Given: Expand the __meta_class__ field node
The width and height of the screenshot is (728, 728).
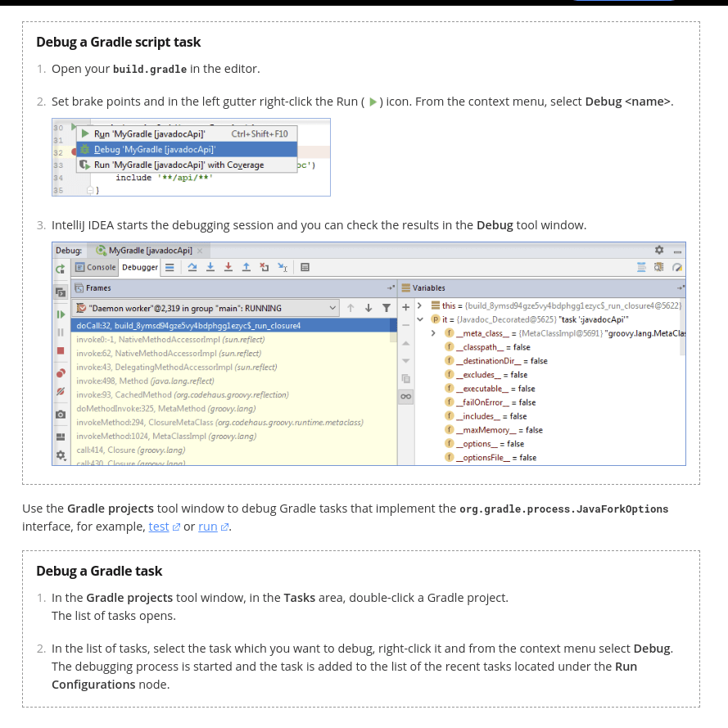Looking at the screenshot, I should [432, 333].
